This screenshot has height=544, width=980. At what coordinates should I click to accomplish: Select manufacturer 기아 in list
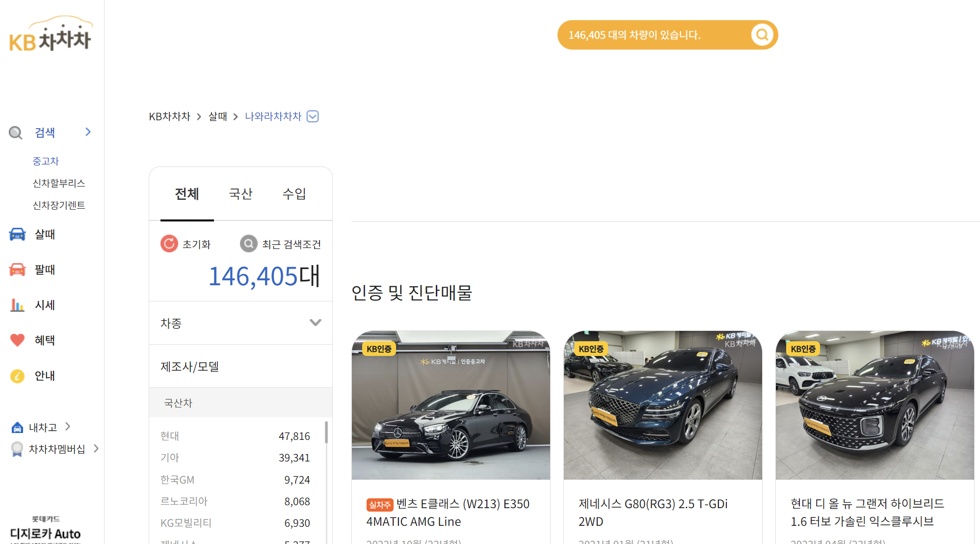(x=170, y=458)
